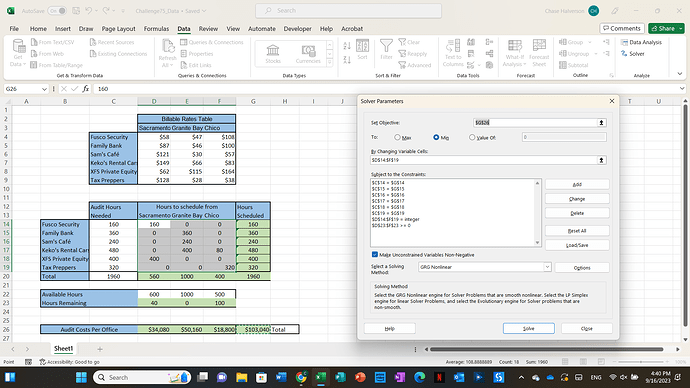Open PowerPoint from taskbar
The height and width of the screenshot is (388, 690).
click(360, 377)
